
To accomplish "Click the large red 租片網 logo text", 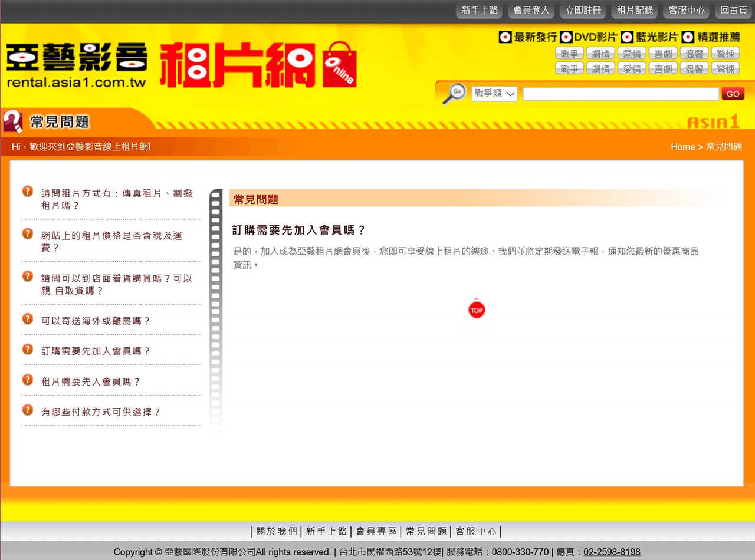I will click(239, 64).
